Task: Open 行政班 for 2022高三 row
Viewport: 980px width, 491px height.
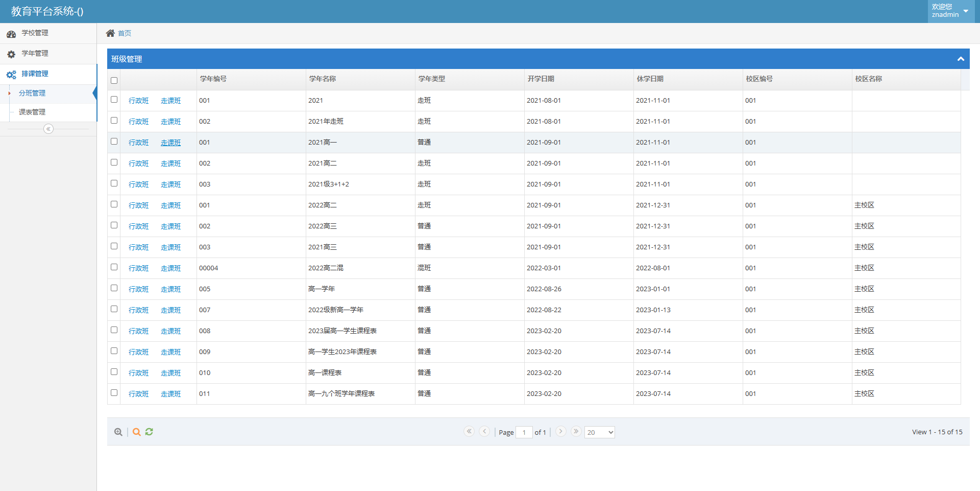Action: [139, 226]
